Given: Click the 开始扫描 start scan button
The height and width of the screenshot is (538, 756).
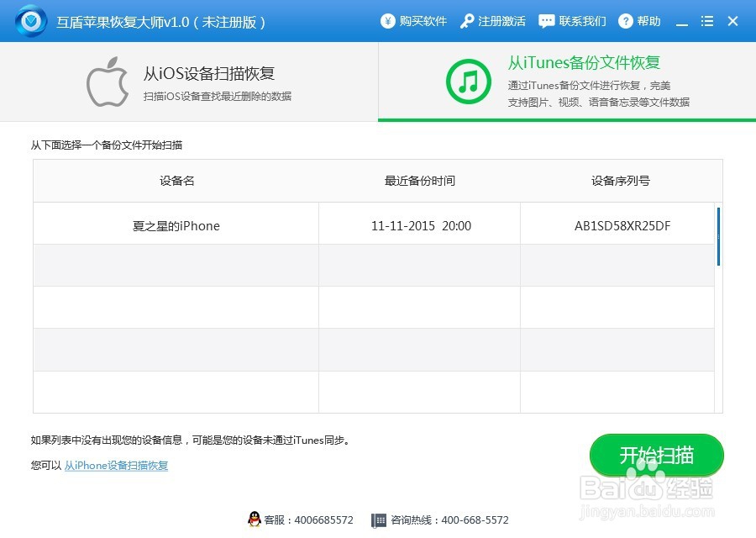Looking at the screenshot, I should pyautogui.click(x=657, y=455).
